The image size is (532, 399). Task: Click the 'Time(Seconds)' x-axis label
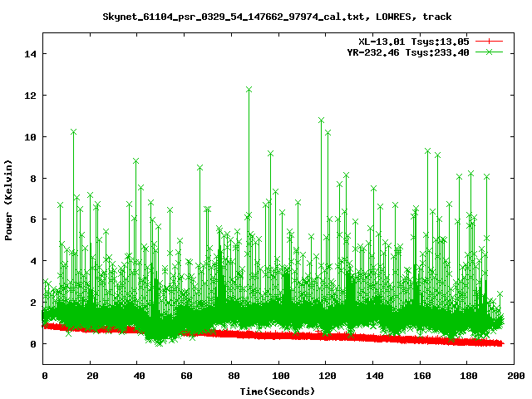[x=278, y=392]
